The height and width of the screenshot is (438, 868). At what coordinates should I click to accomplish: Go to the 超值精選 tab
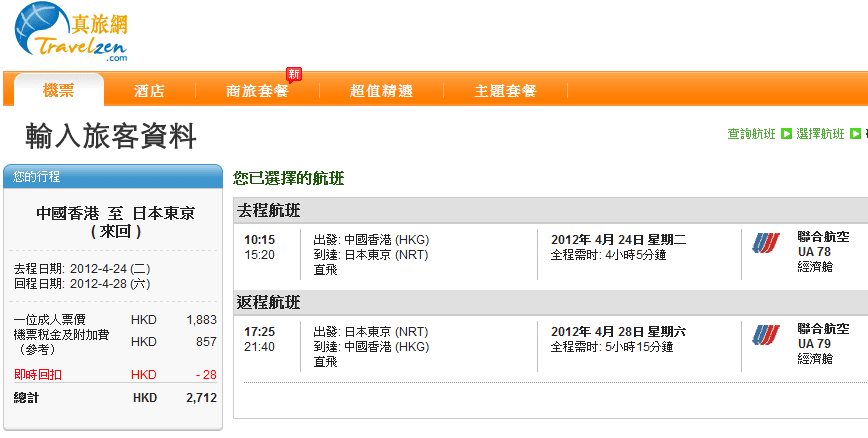click(x=381, y=91)
